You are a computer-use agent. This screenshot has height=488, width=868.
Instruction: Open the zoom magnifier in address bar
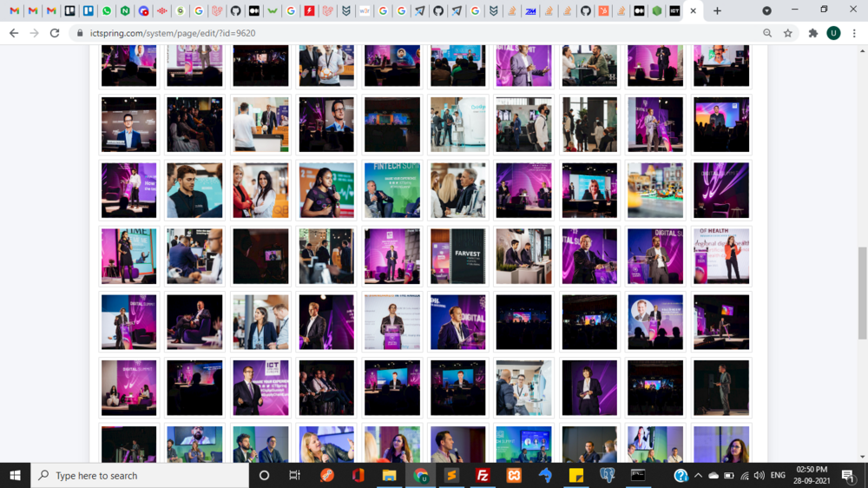[x=767, y=33]
